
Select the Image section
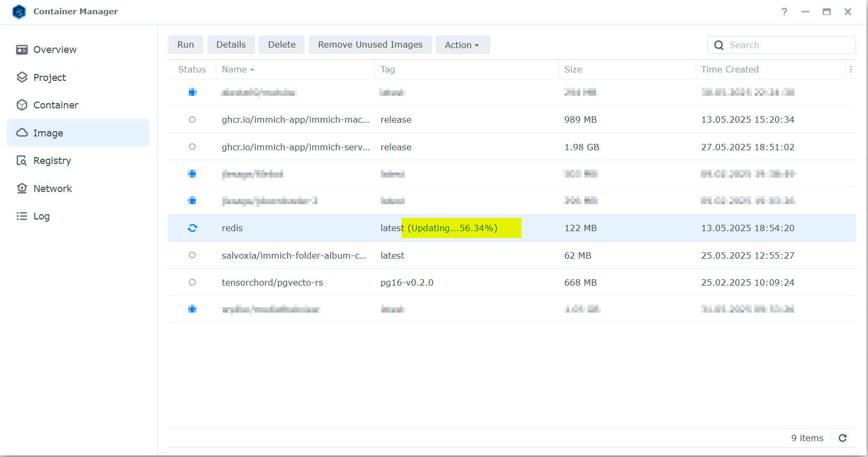coord(78,133)
